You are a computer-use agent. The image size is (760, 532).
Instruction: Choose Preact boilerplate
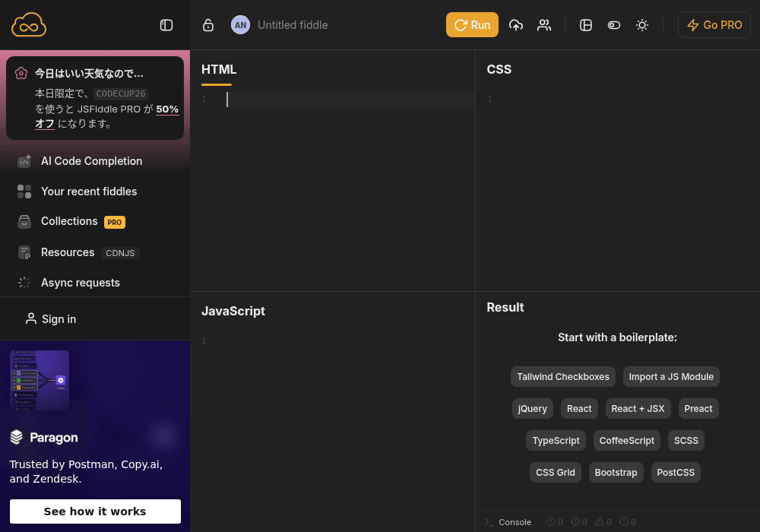(x=698, y=408)
